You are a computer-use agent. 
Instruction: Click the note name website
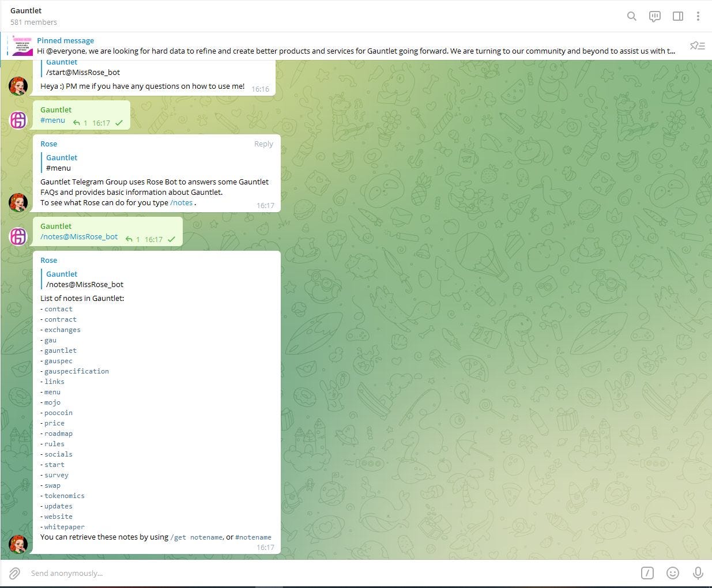[x=58, y=517]
